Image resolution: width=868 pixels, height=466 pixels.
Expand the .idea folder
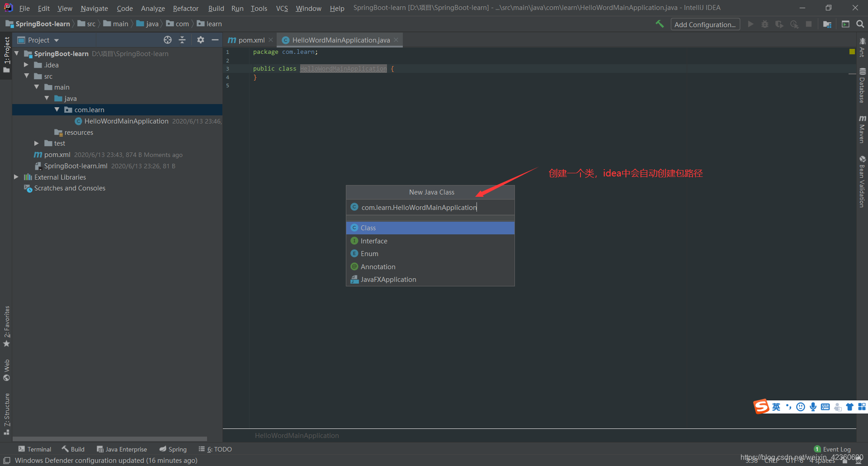(27, 65)
